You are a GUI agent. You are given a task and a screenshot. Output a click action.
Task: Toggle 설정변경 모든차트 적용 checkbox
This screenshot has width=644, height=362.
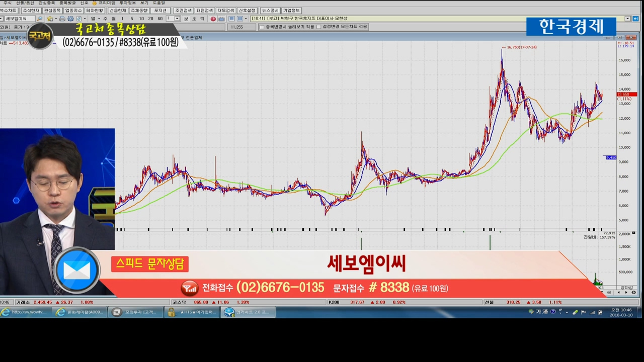[318, 27]
